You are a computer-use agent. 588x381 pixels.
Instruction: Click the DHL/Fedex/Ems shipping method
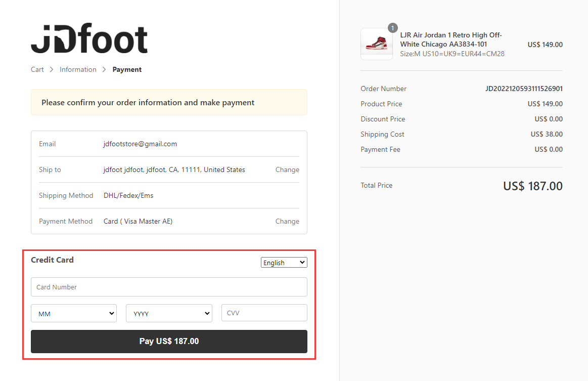[x=128, y=196]
